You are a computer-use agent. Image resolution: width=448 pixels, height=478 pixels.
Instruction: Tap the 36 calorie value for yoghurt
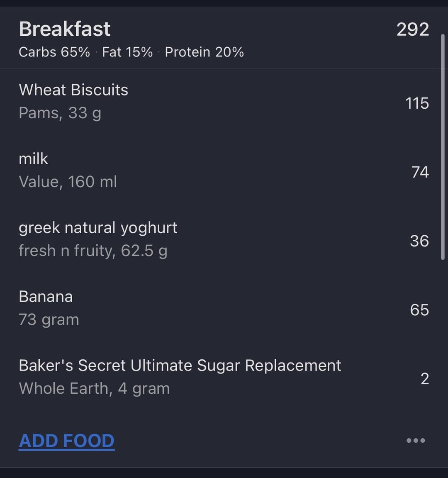pos(420,241)
